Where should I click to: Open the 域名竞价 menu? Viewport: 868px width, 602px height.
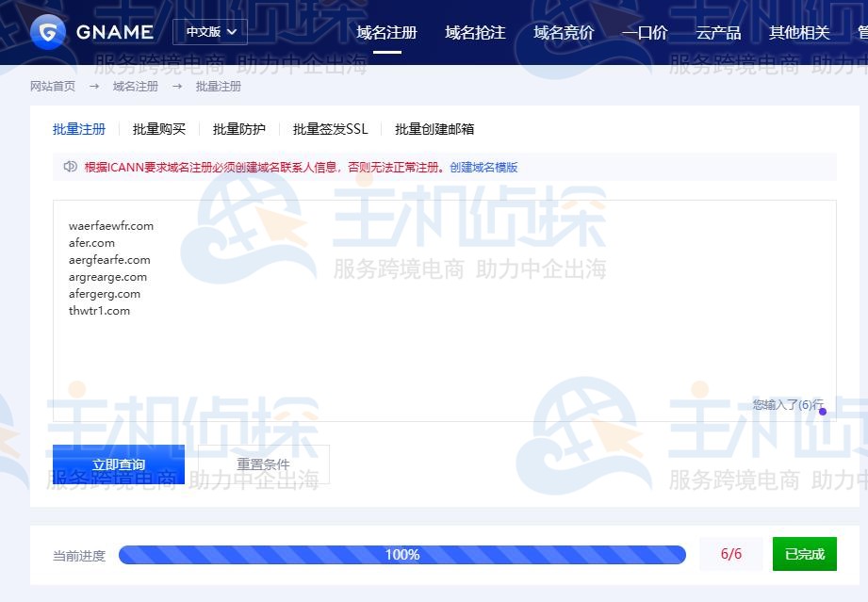pyautogui.click(x=564, y=33)
